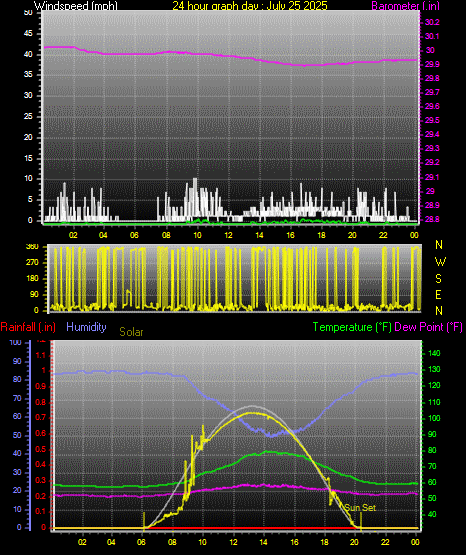
Task: Click the Solar legend label
Action: [131, 332]
